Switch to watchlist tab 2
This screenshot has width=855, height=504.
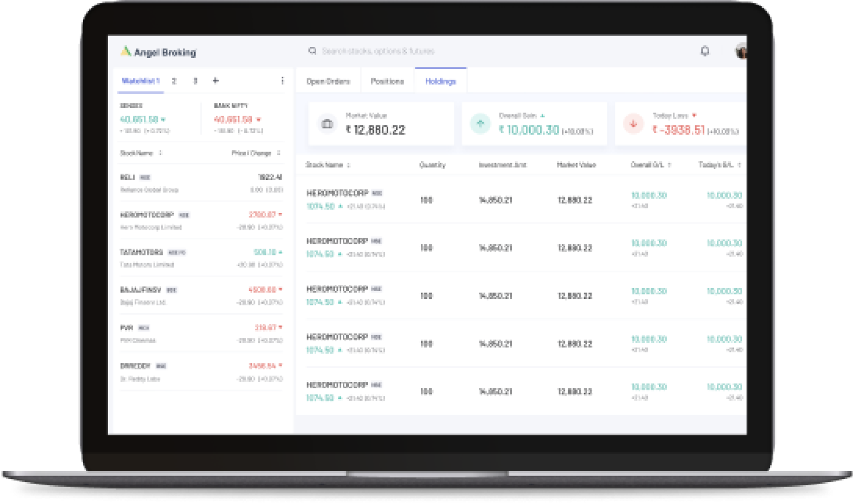click(x=174, y=81)
